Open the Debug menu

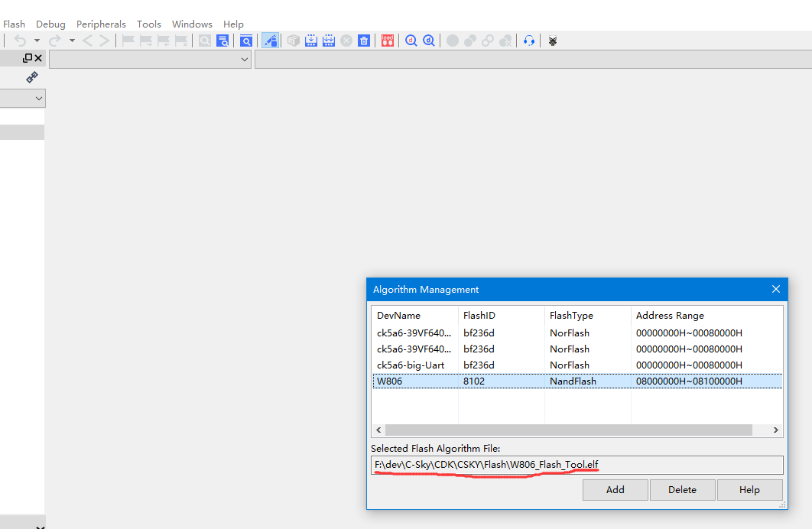[x=50, y=24]
